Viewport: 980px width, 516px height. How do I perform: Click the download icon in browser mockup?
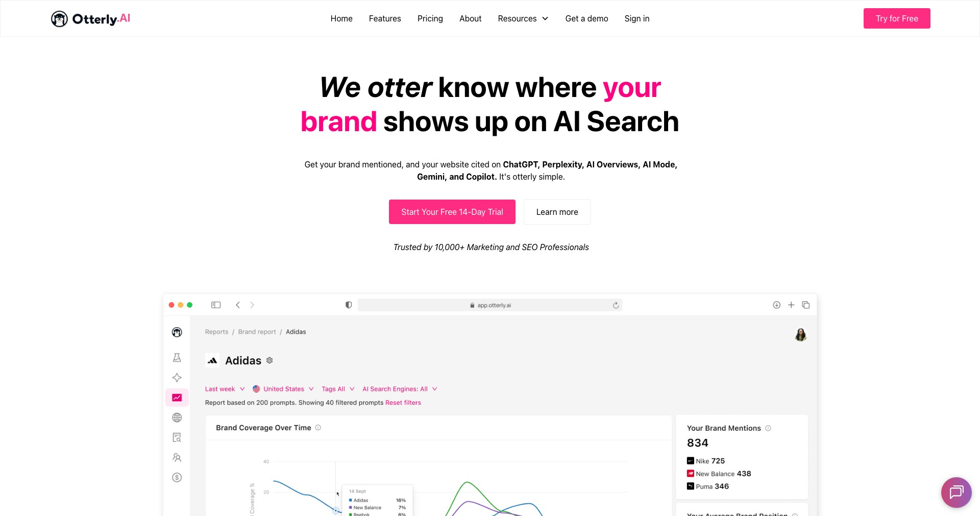(776, 305)
